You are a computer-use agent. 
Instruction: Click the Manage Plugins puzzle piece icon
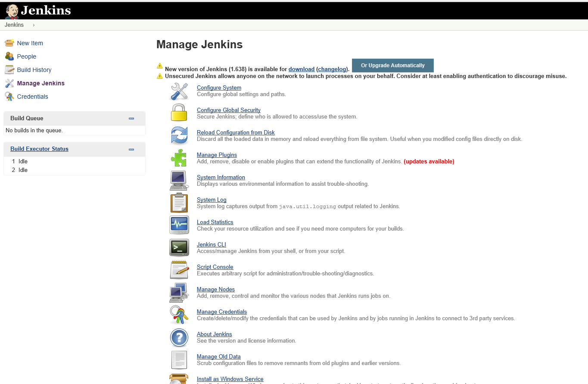coord(179,158)
